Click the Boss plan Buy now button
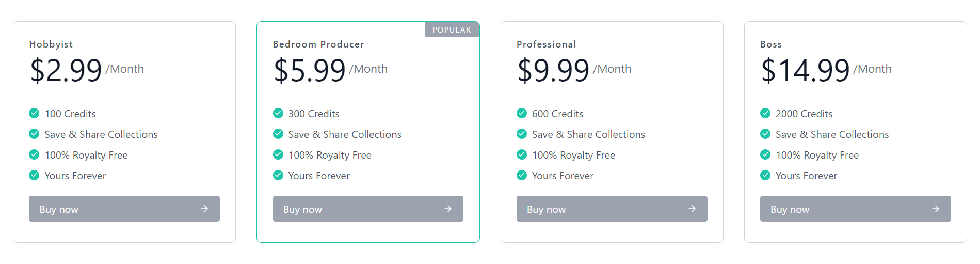Screen dimensions: 980x264 [855, 209]
